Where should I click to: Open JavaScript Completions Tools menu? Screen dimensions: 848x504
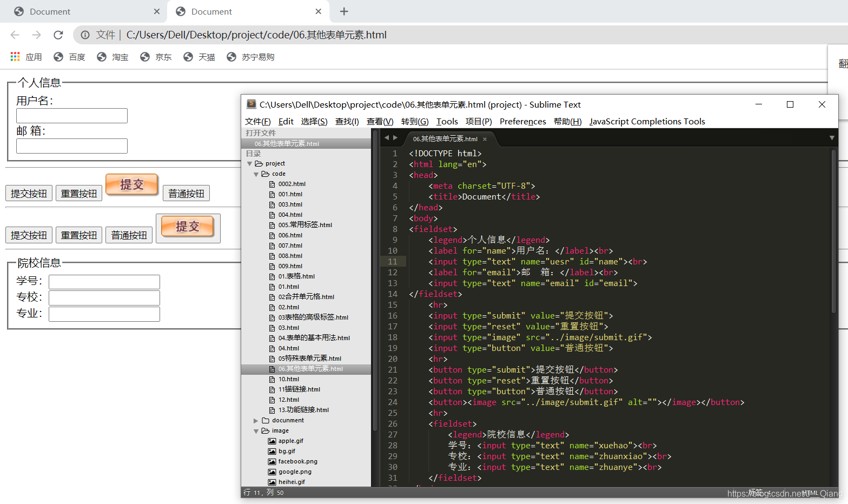point(647,122)
